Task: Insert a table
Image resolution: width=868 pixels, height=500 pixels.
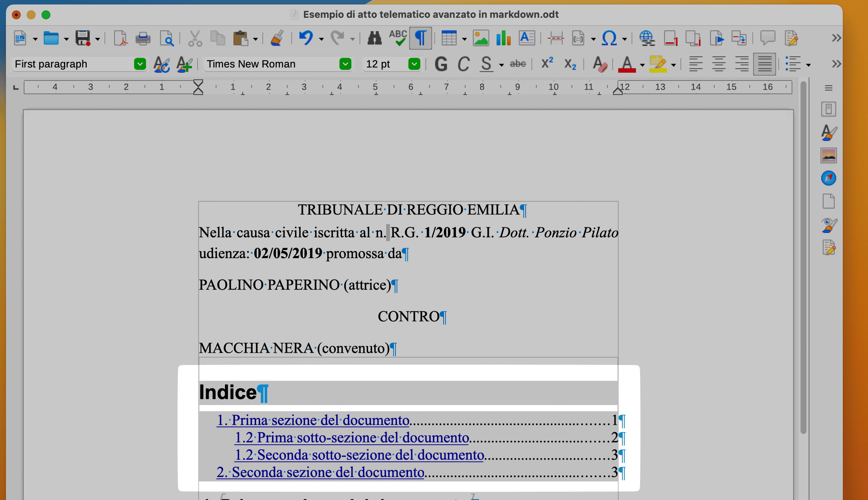Action: click(449, 38)
